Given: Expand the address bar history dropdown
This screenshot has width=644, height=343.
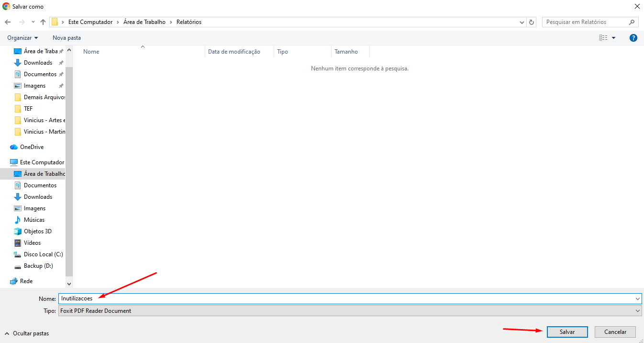Looking at the screenshot, I should (x=522, y=22).
